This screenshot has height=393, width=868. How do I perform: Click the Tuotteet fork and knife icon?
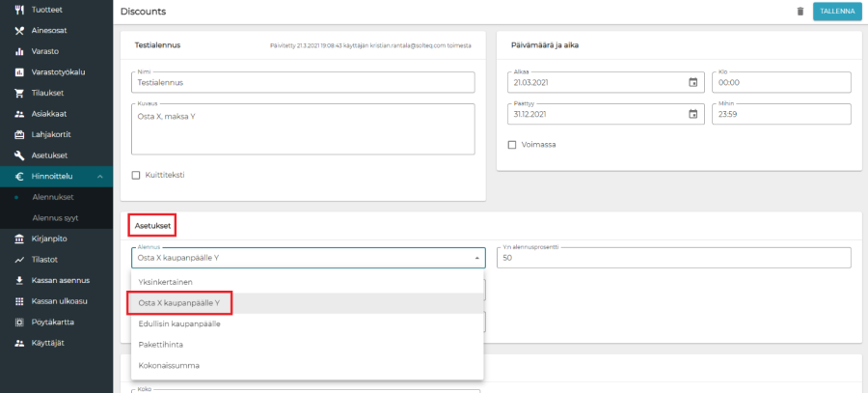(18, 9)
